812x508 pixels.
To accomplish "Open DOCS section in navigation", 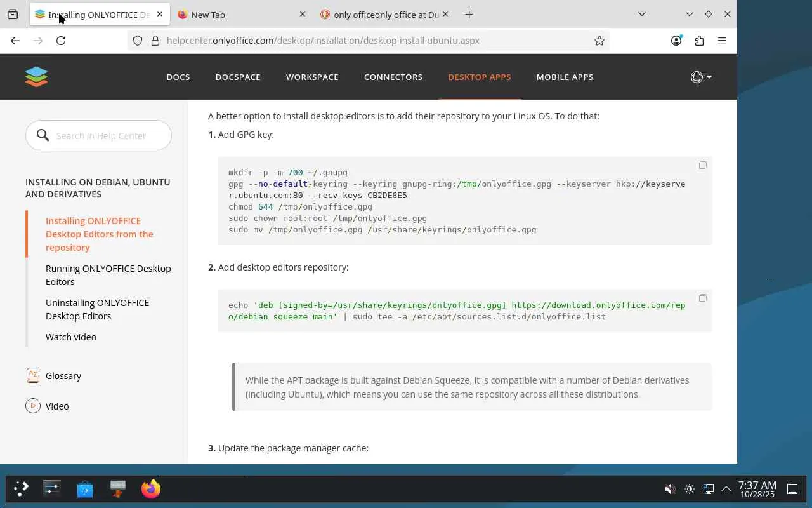I will tap(178, 77).
